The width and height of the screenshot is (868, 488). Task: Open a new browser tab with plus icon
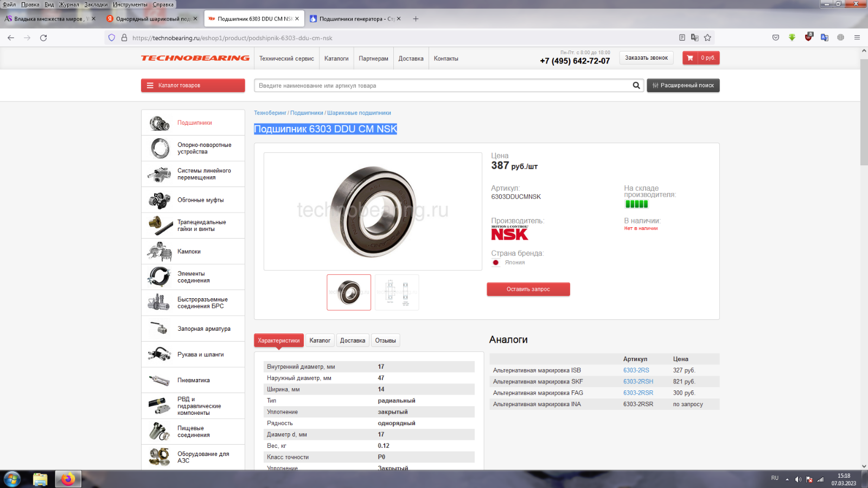point(416,18)
